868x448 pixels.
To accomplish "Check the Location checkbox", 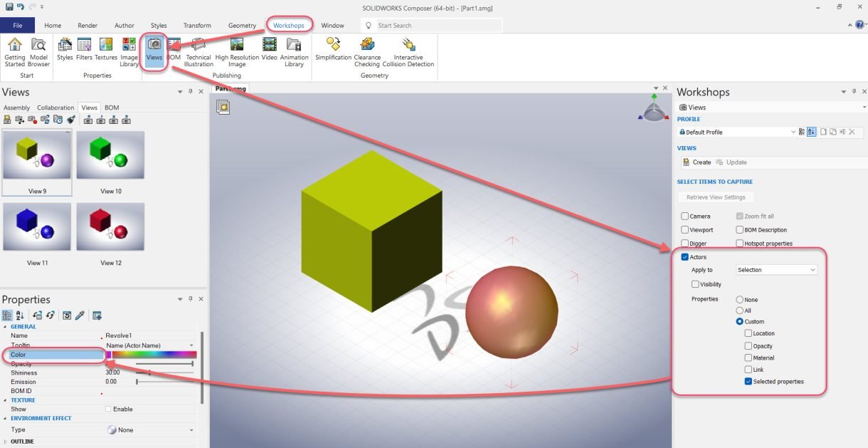I will 748,333.
